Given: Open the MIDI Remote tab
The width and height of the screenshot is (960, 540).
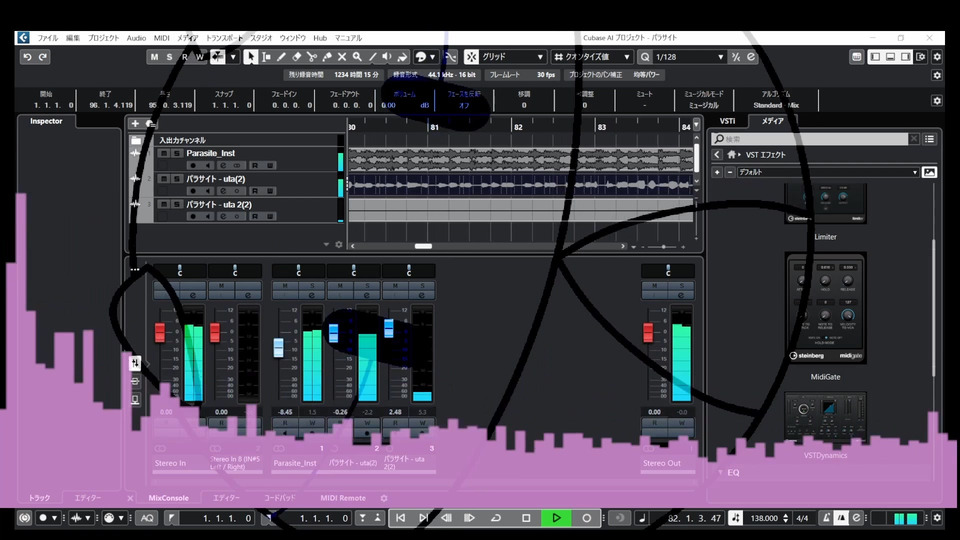Looking at the screenshot, I should pyautogui.click(x=343, y=498).
